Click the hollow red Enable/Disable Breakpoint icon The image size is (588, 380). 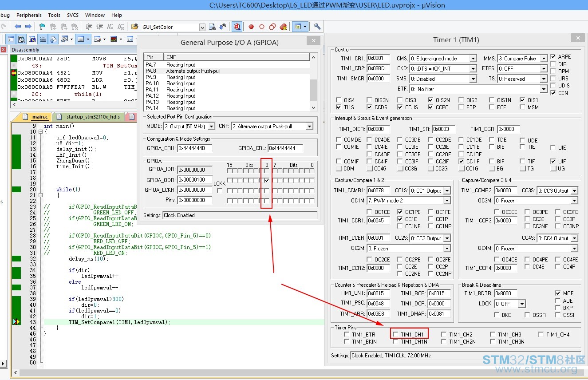[262, 27]
